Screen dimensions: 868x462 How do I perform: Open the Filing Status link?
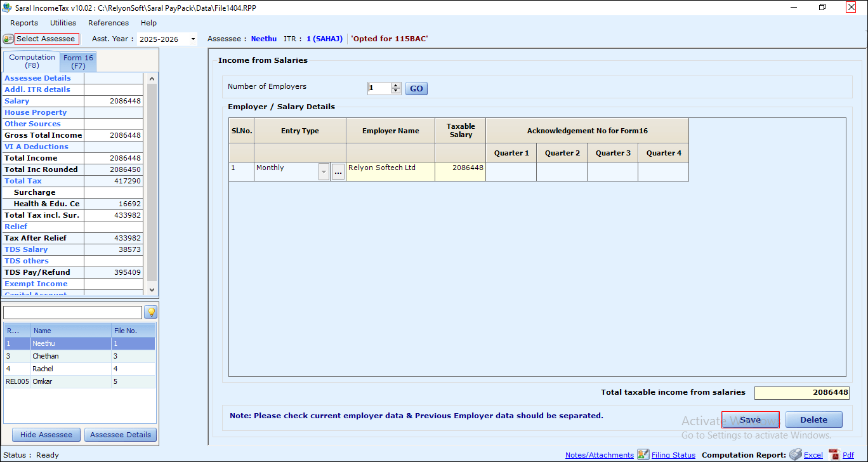coord(673,455)
